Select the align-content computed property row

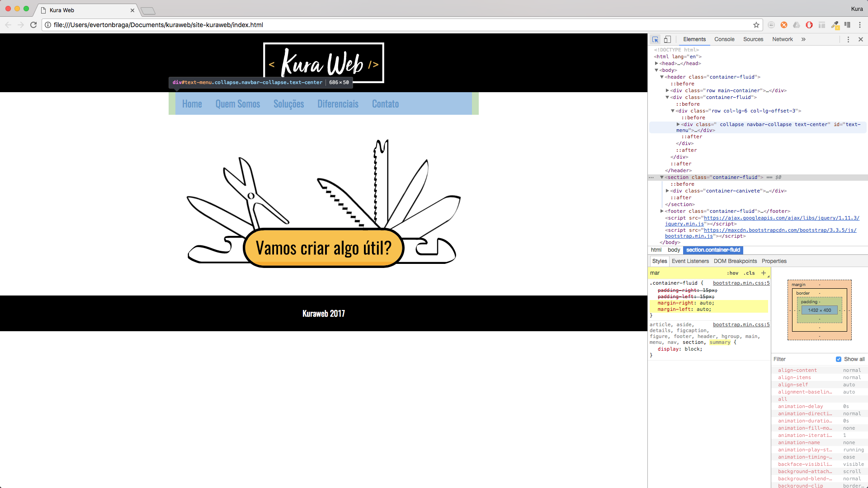tap(819, 371)
